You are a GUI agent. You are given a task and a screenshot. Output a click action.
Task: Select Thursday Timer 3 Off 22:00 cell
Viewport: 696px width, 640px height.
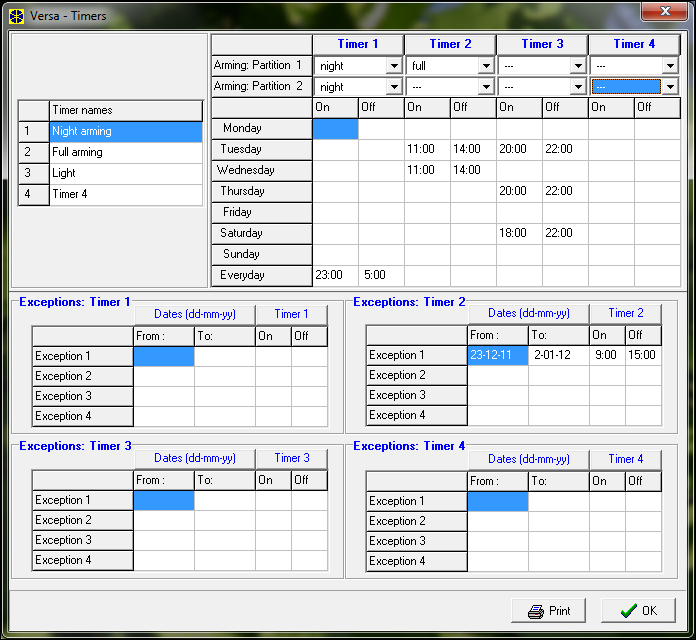[x=566, y=191]
